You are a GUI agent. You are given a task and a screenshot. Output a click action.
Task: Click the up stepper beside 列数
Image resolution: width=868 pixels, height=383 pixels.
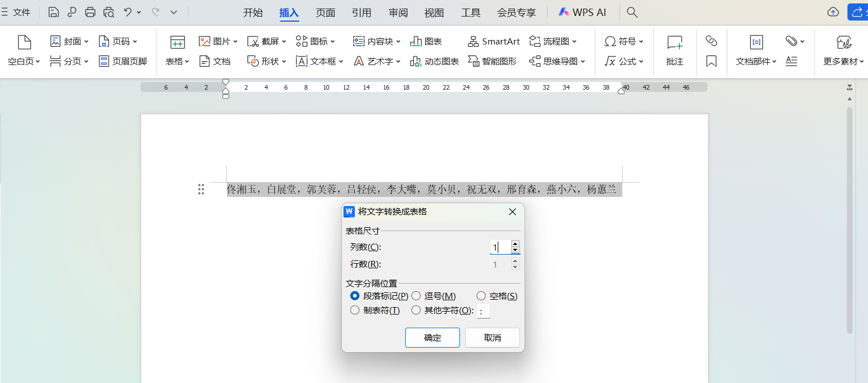pos(515,244)
